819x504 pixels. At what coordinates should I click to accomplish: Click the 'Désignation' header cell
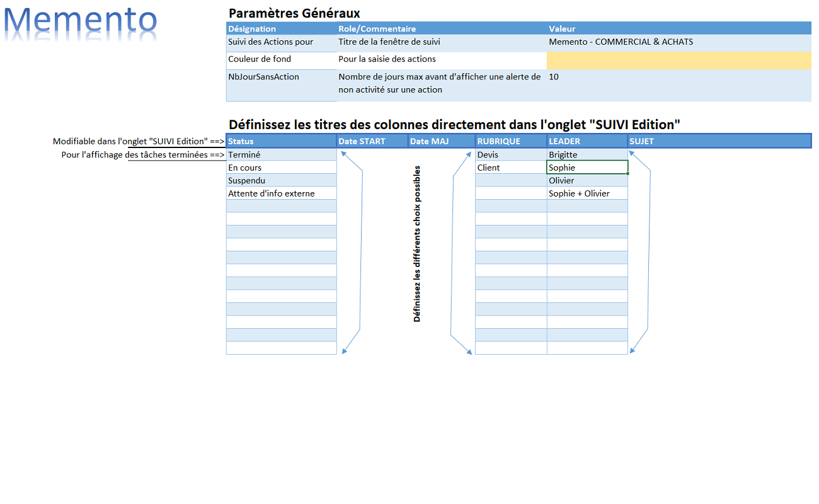[x=282, y=28]
